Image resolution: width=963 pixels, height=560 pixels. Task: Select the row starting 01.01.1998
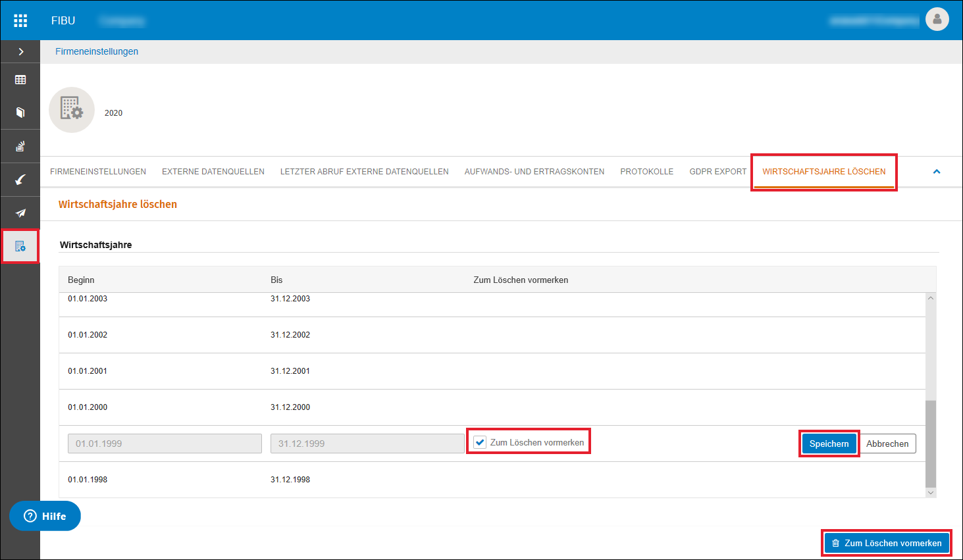[x=492, y=480]
